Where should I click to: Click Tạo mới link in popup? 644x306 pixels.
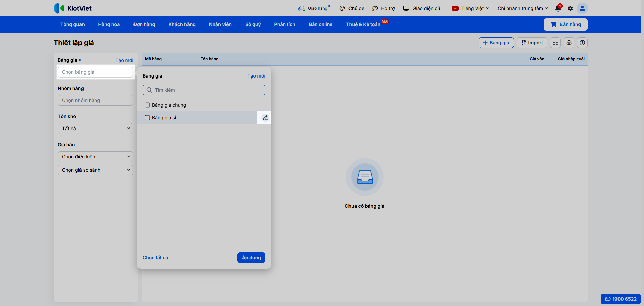[256, 76]
